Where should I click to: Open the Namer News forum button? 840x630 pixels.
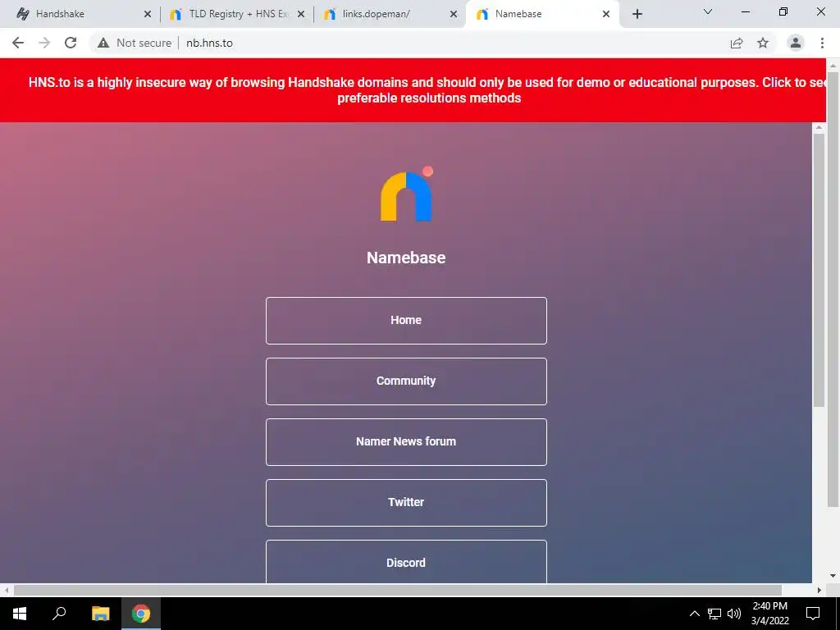[x=406, y=441]
